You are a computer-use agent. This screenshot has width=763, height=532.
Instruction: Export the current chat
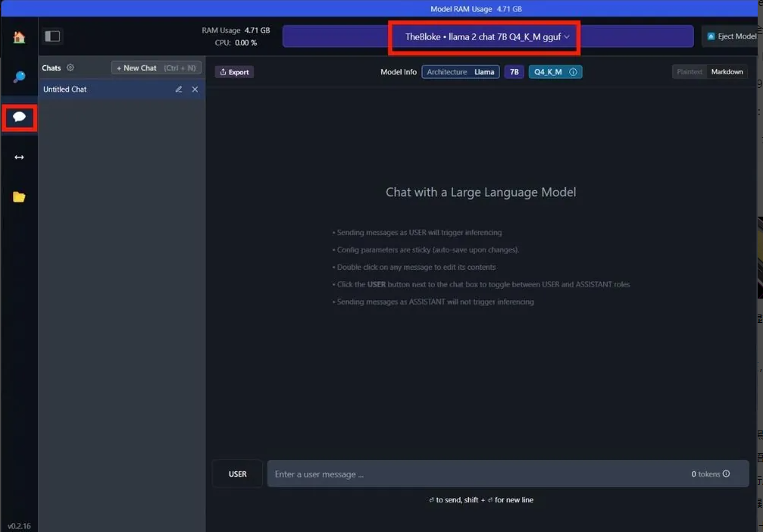pyautogui.click(x=234, y=72)
